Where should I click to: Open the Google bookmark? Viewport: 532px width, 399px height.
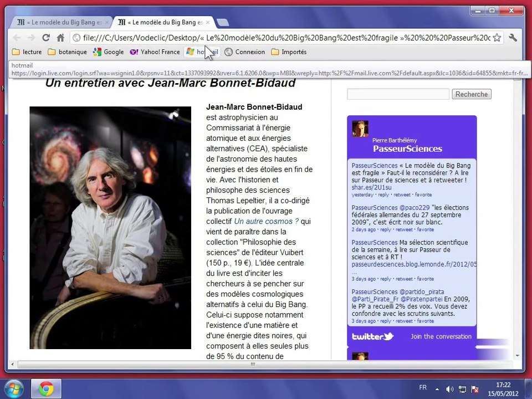coord(108,52)
